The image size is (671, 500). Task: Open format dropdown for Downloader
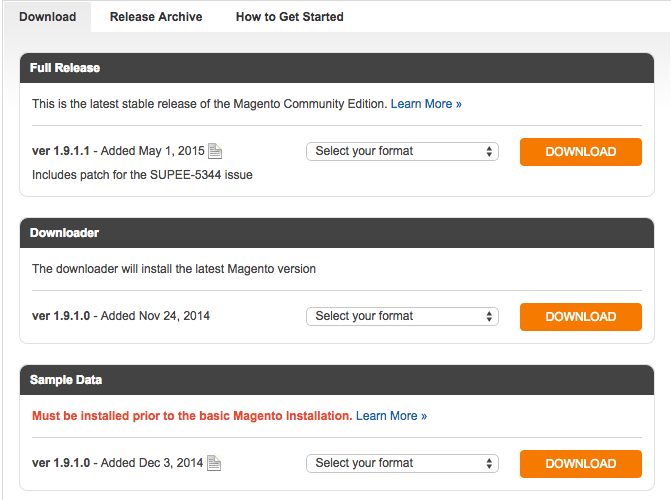pyautogui.click(x=402, y=316)
